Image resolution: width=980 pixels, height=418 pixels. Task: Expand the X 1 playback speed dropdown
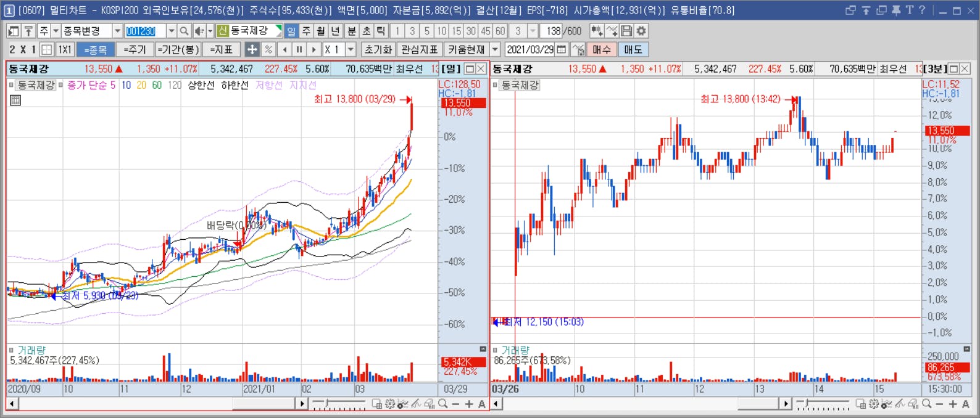(x=351, y=49)
